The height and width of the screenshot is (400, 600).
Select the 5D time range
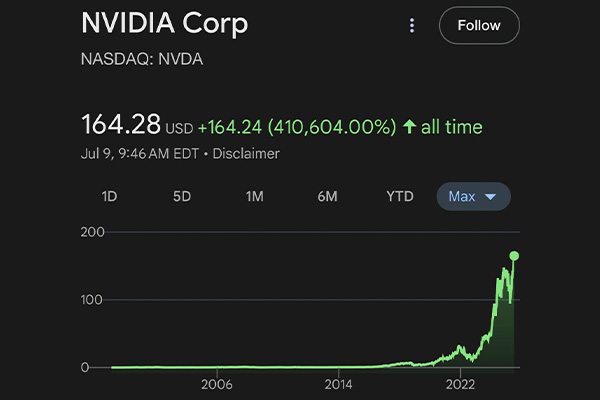click(x=182, y=196)
